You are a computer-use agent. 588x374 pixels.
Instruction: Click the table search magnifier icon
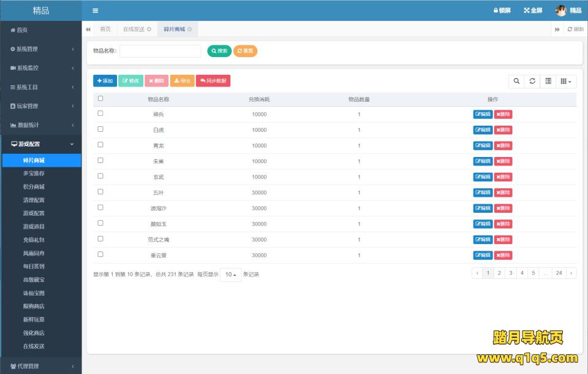click(x=516, y=81)
